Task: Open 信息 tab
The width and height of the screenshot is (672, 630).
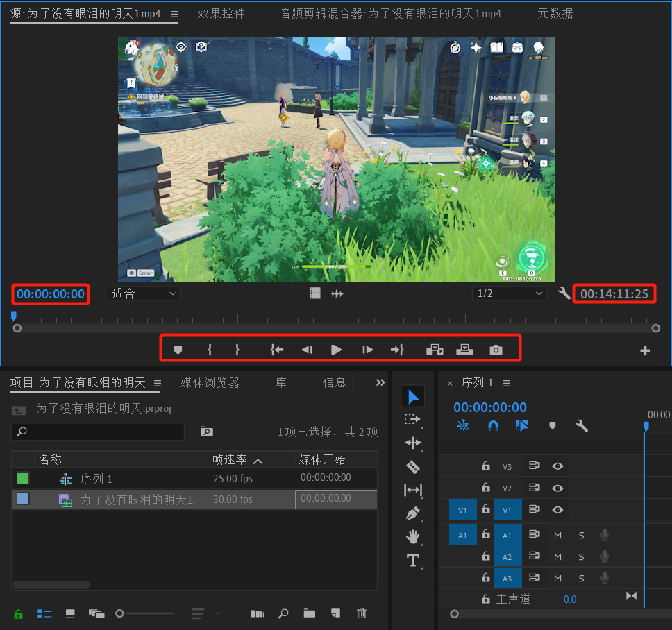Action: [x=335, y=382]
